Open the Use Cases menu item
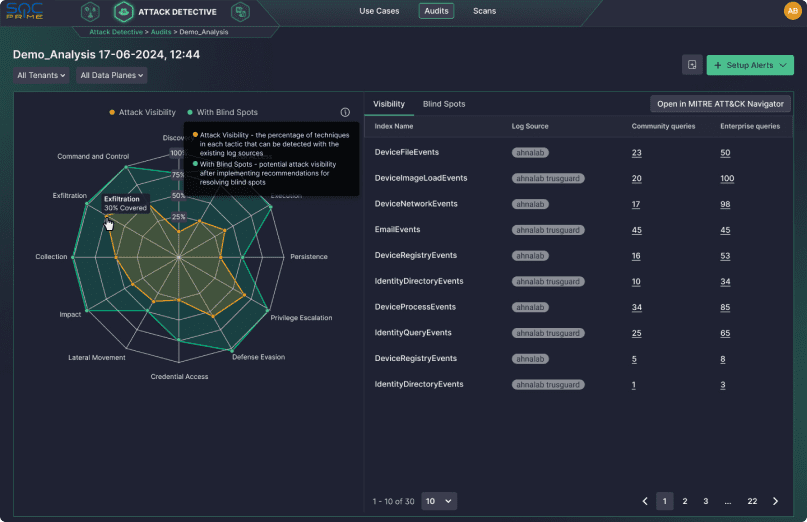The height and width of the screenshot is (522, 807). pyautogui.click(x=380, y=12)
